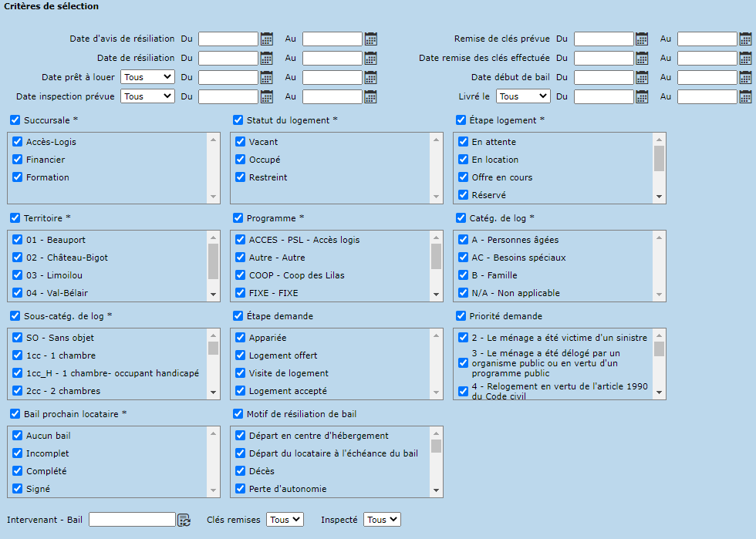Open the Date prêt à louer dropdown
This screenshot has width=756, height=539.
click(x=147, y=77)
